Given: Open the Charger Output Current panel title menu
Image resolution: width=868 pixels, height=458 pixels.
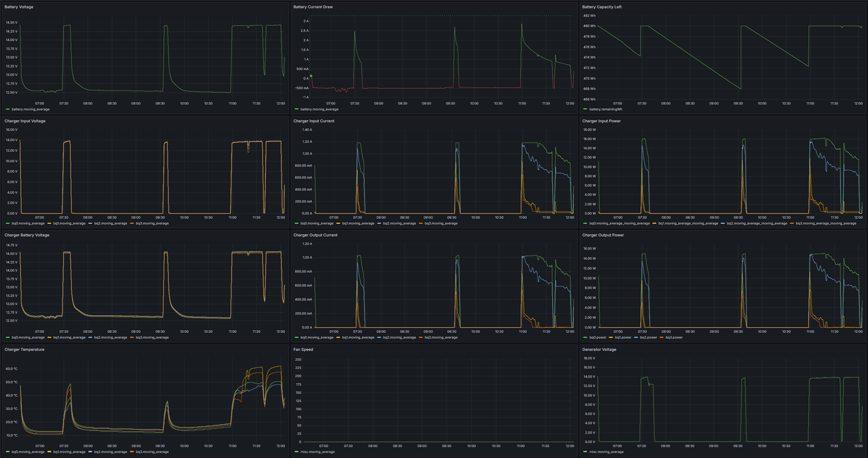Looking at the screenshot, I should click(x=315, y=235).
